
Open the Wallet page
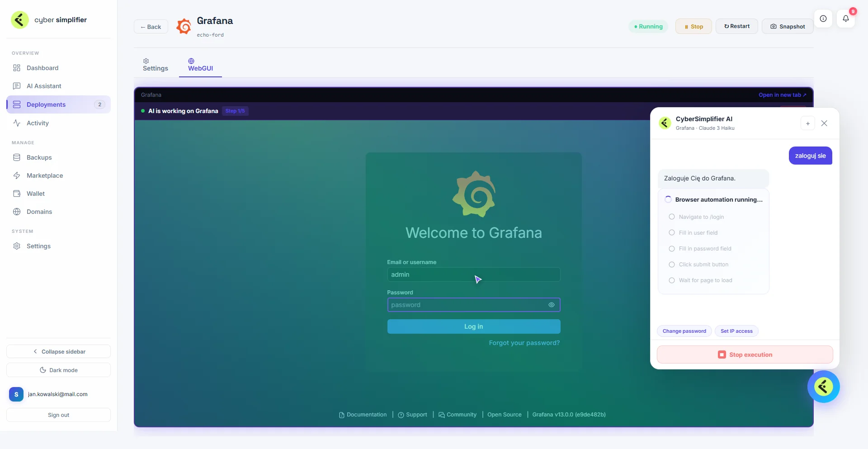(58, 194)
